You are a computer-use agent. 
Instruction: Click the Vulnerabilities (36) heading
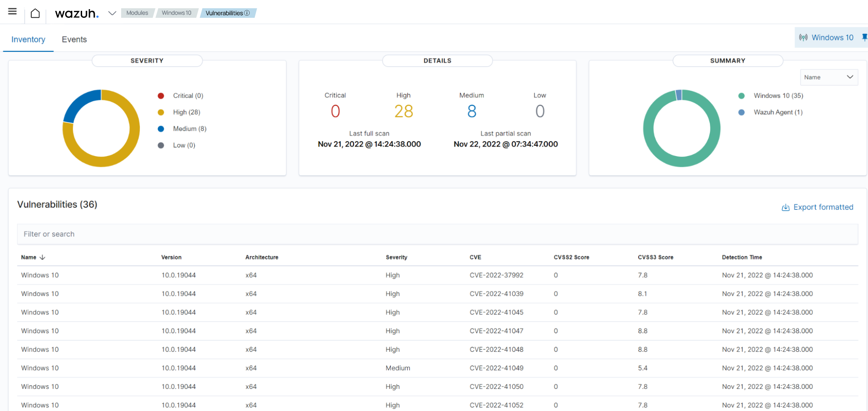[57, 205]
